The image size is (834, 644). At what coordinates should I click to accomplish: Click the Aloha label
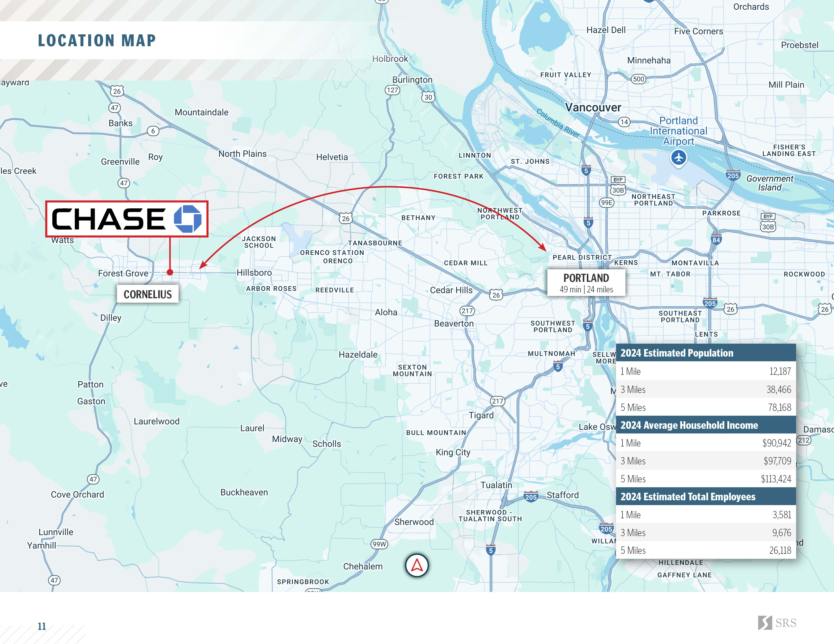[x=386, y=312]
